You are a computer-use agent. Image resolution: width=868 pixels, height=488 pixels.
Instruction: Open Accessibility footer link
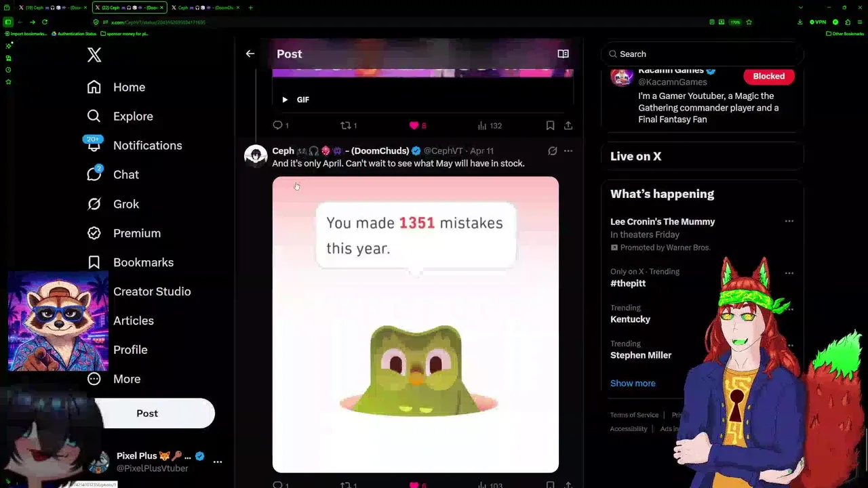pyautogui.click(x=629, y=429)
